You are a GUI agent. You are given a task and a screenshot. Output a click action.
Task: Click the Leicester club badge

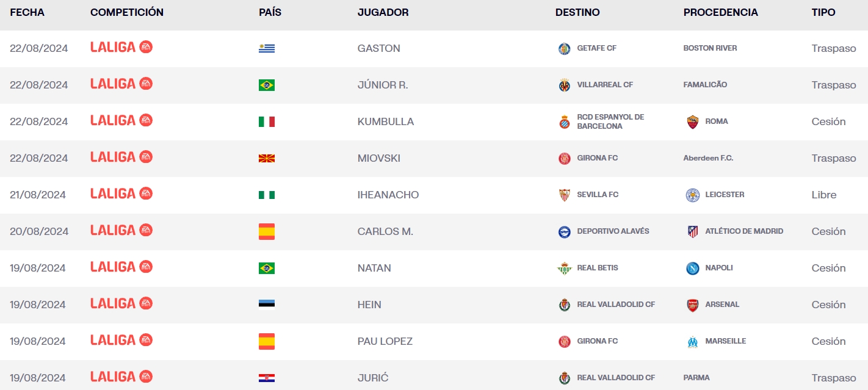(x=692, y=195)
